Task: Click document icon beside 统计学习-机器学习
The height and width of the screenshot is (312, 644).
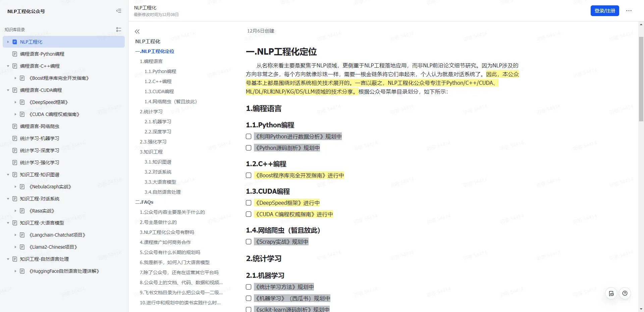Action: 15,138
